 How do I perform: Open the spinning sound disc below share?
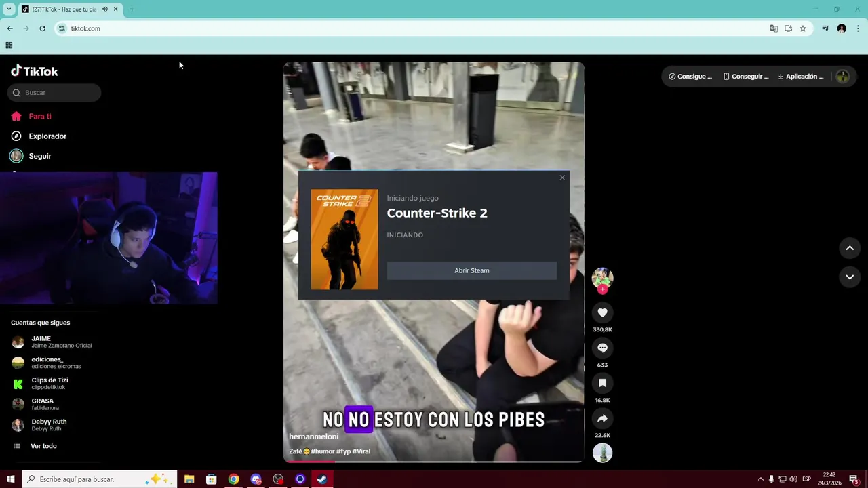tap(602, 453)
